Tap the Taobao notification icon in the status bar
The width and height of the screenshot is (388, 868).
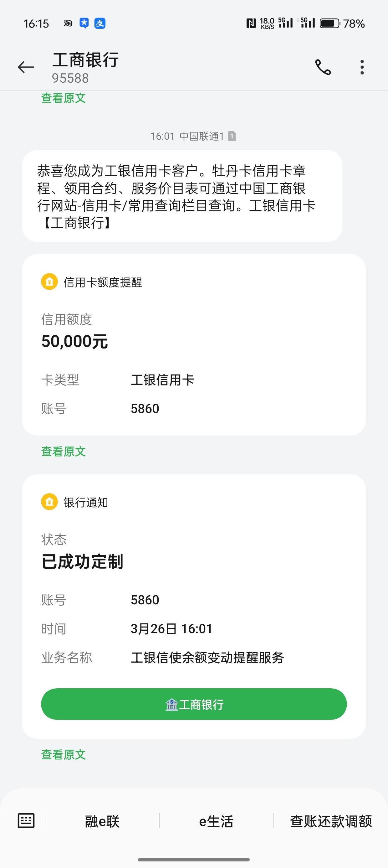[68, 23]
